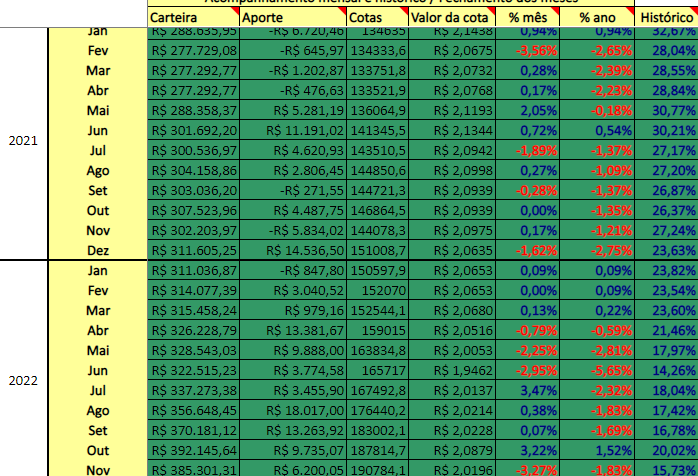
Task: Click aporte value R$ 11.191,02
Action: [293, 131]
